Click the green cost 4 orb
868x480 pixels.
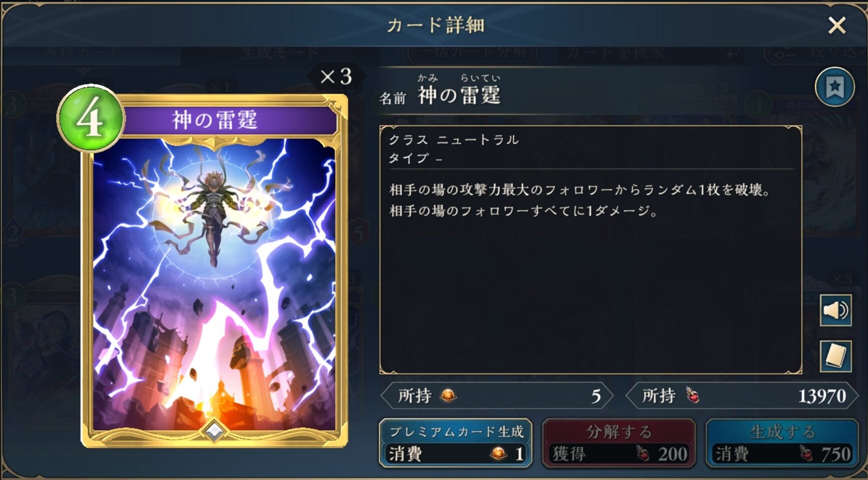pyautogui.click(x=91, y=118)
